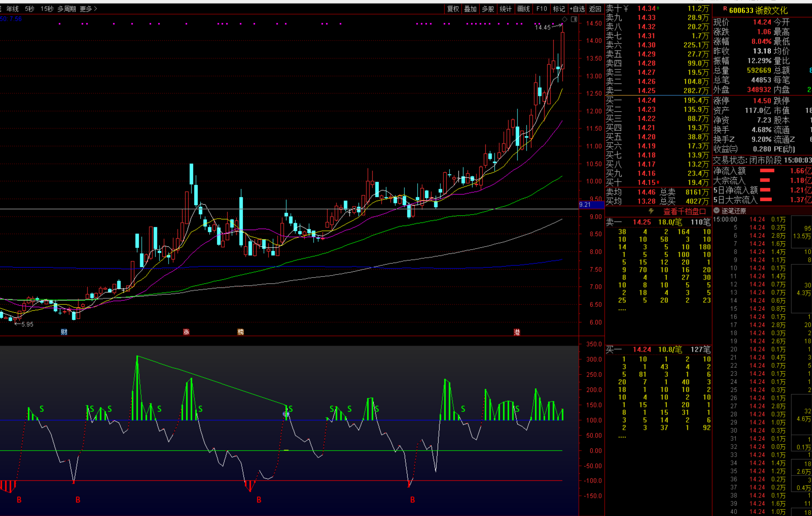The width and height of the screenshot is (812, 516).
Task: Click the 现价 14.24 value
Action: click(x=762, y=22)
